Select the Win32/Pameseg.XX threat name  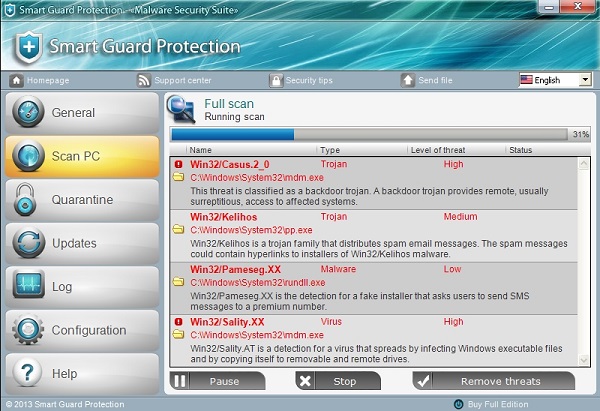(235, 269)
